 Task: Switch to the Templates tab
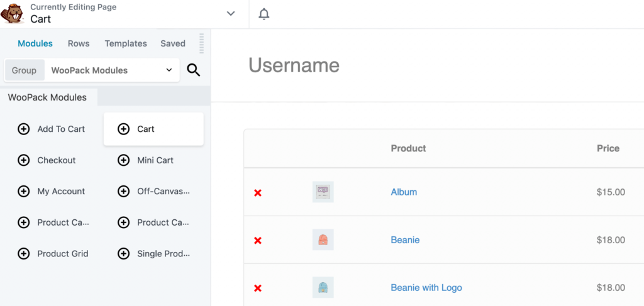point(126,43)
